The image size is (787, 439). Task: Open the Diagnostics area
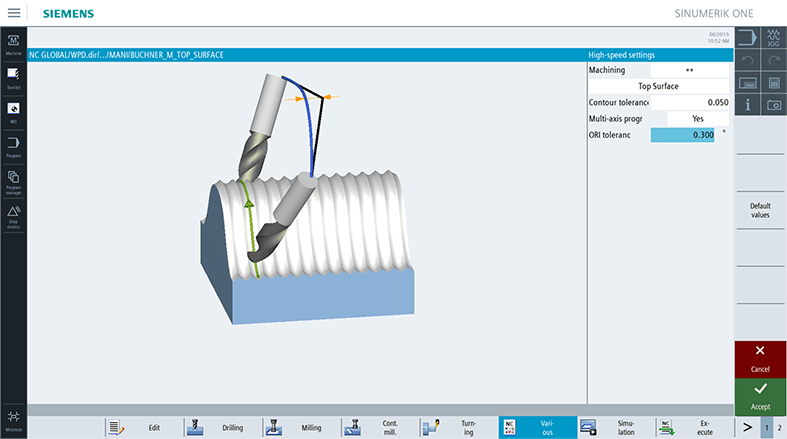point(14,217)
